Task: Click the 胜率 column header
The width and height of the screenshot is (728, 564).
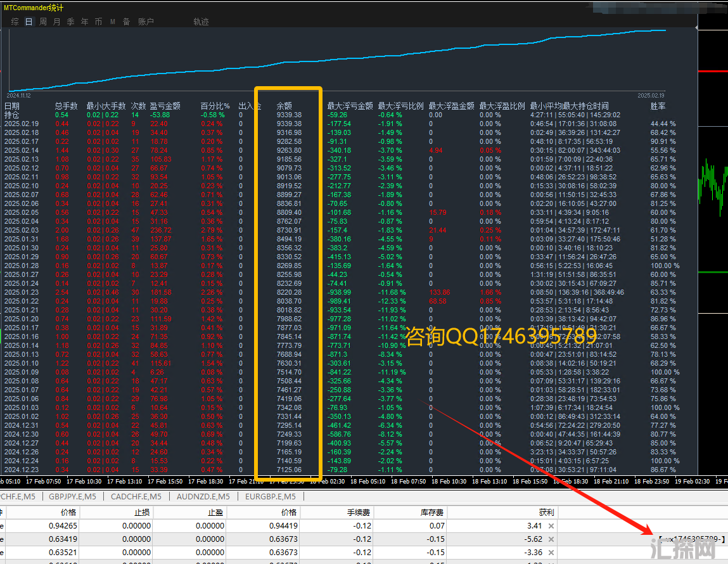Action: (x=658, y=106)
